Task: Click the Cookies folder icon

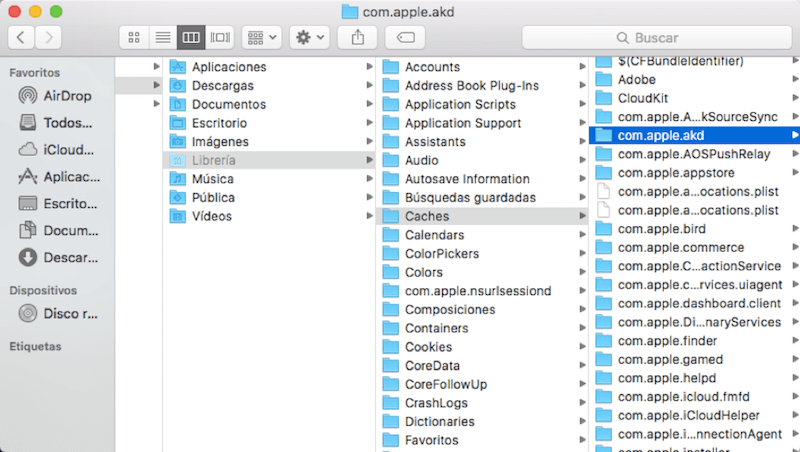Action: click(391, 347)
